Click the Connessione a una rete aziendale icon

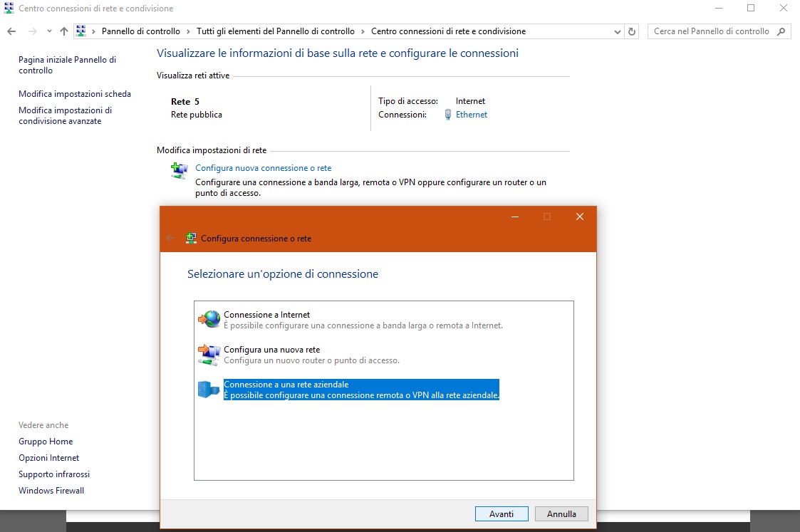coord(209,390)
